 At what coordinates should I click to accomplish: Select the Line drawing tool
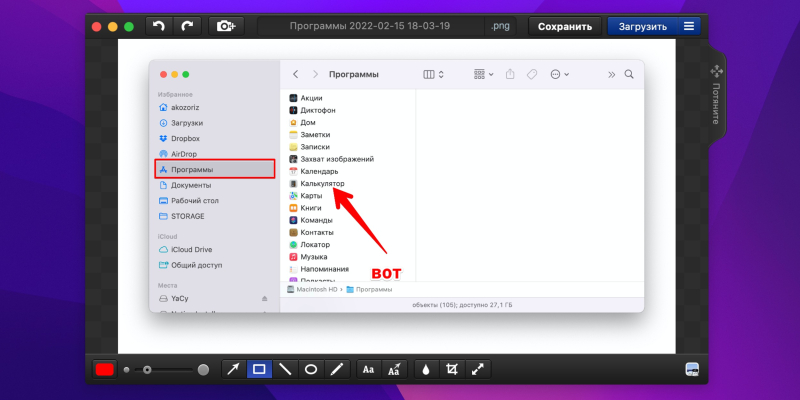pos(285,369)
